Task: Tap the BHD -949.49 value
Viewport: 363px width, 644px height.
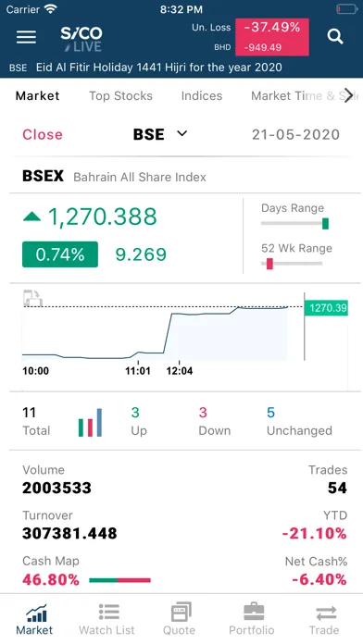Action: (x=263, y=47)
